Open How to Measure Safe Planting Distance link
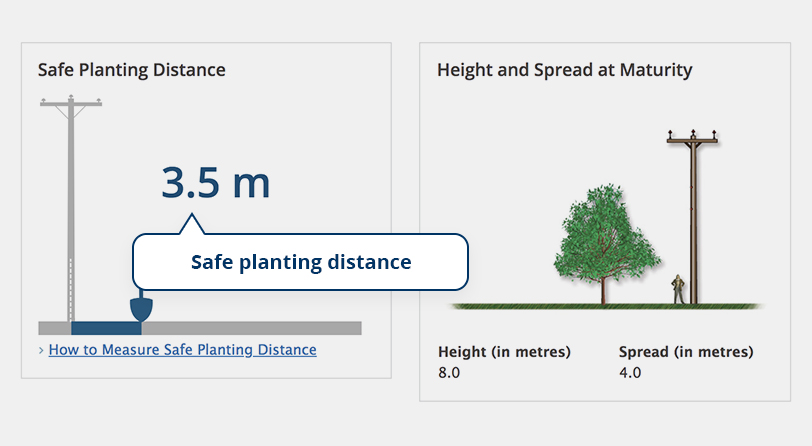 click(x=182, y=350)
